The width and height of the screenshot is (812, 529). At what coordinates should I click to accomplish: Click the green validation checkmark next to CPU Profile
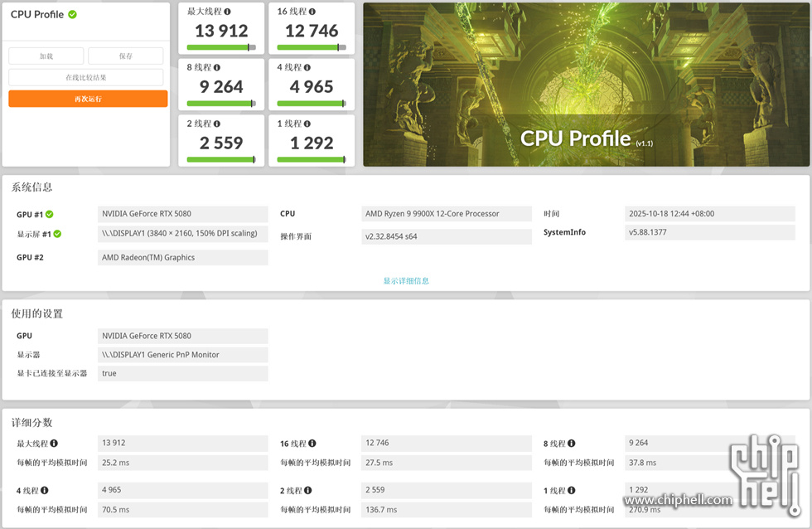click(x=72, y=15)
